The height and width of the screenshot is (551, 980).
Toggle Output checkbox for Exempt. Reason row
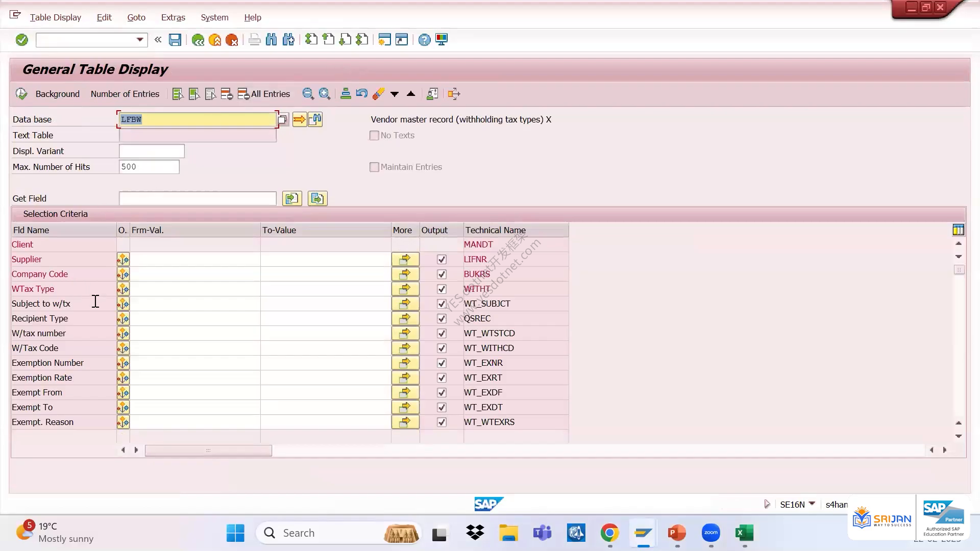click(x=442, y=422)
